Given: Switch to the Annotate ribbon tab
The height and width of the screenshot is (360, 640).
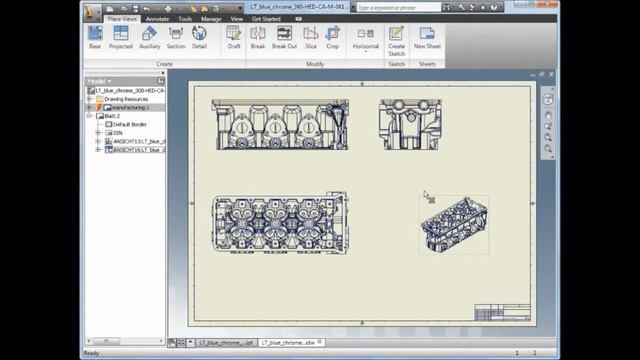Looking at the screenshot, I should pos(157,19).
